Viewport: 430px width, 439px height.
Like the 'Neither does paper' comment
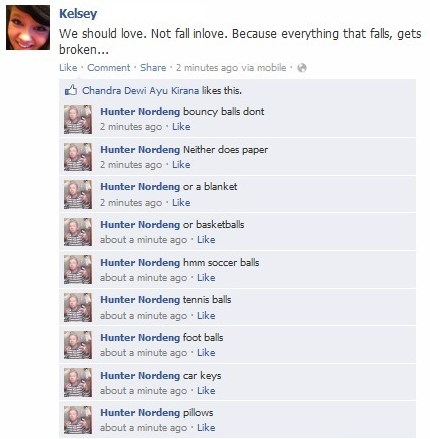[181, 165]
